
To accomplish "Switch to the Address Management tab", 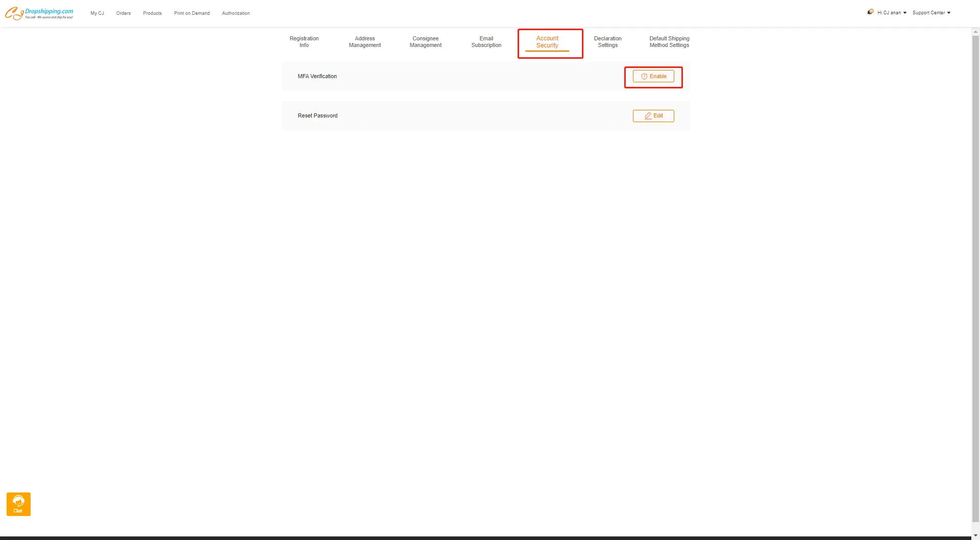I will tap(364, 42).
